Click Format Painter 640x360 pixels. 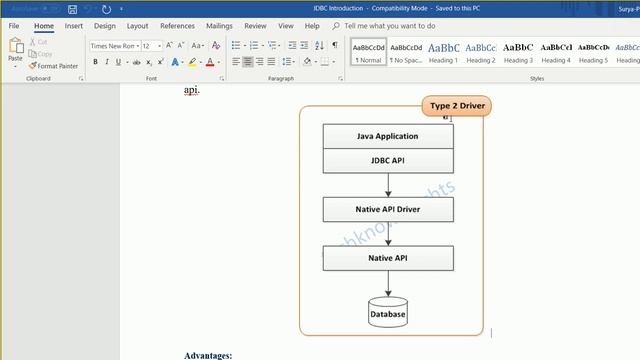pos(53,66)
